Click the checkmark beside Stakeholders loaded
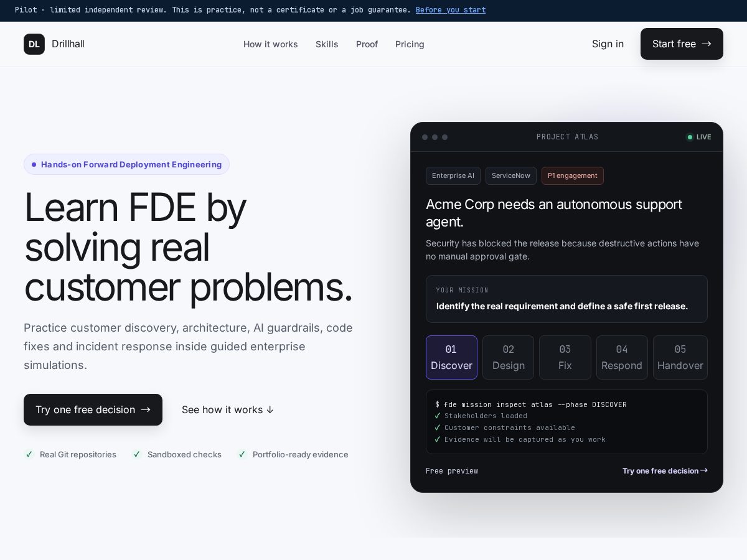 438,416
